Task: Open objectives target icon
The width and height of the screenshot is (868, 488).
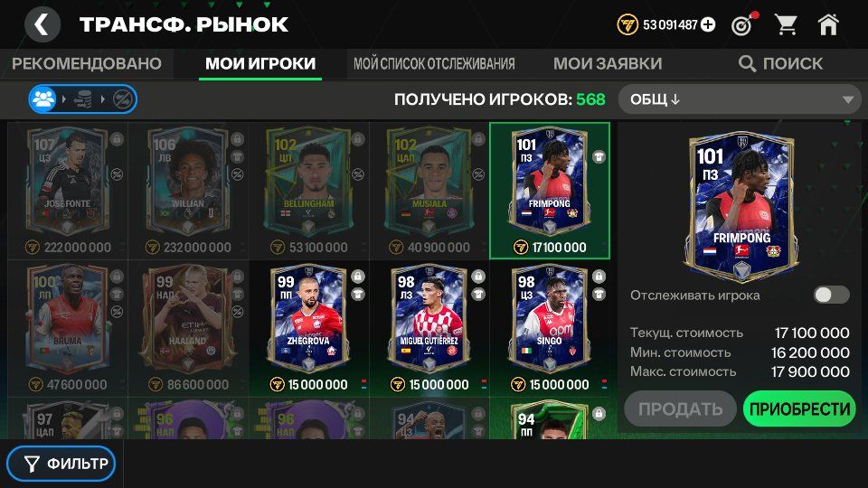Action: pyautogui.click(x=743, y=25)
